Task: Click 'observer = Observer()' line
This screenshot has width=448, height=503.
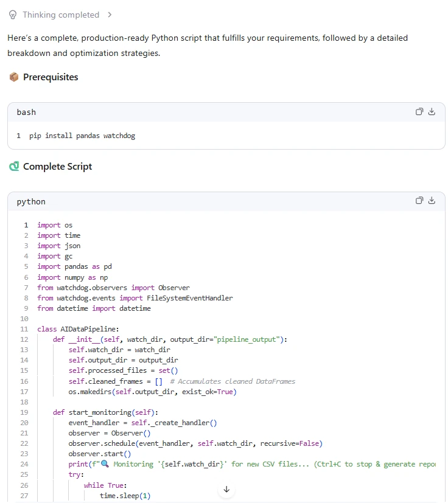Action: pyautogui.click(x=109, y=432)
